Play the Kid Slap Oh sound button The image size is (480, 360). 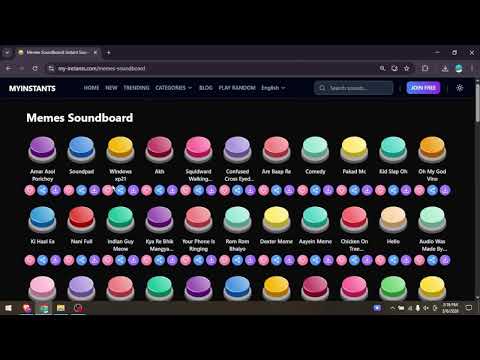393,149
